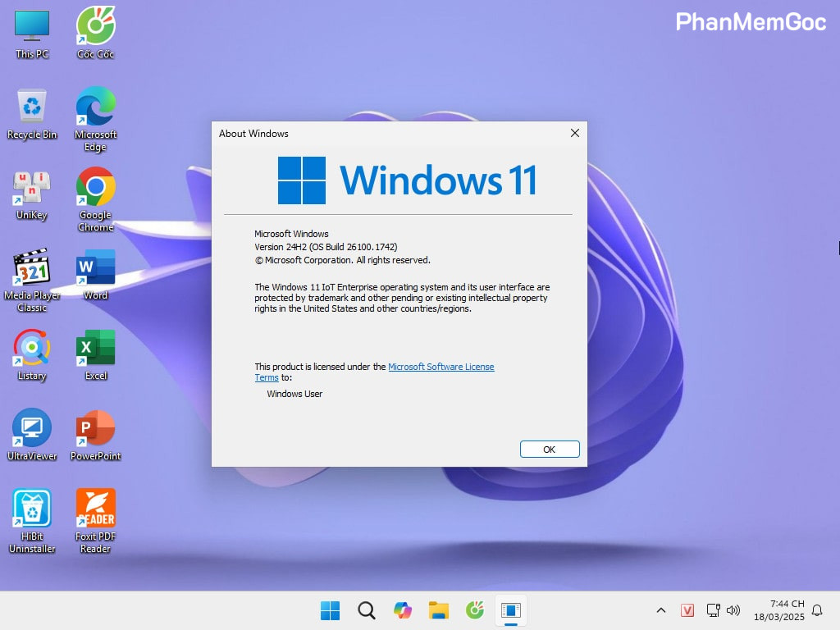This screenshot has height=630, width=840.
Task: Close the About Windows dialog
Action: 574,133
